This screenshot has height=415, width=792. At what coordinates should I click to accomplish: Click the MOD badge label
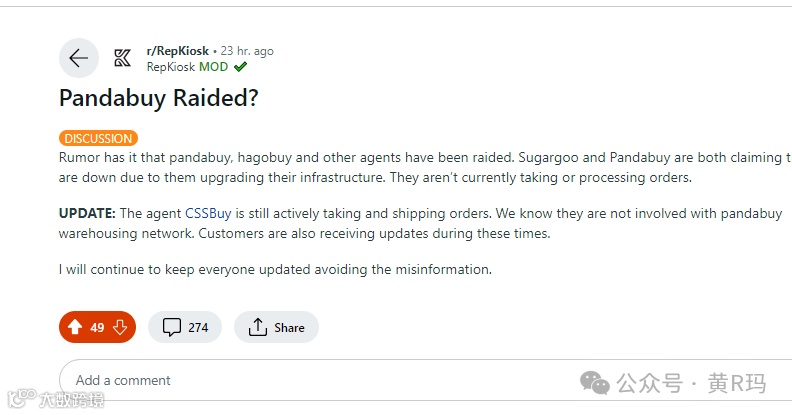point(213,67)
